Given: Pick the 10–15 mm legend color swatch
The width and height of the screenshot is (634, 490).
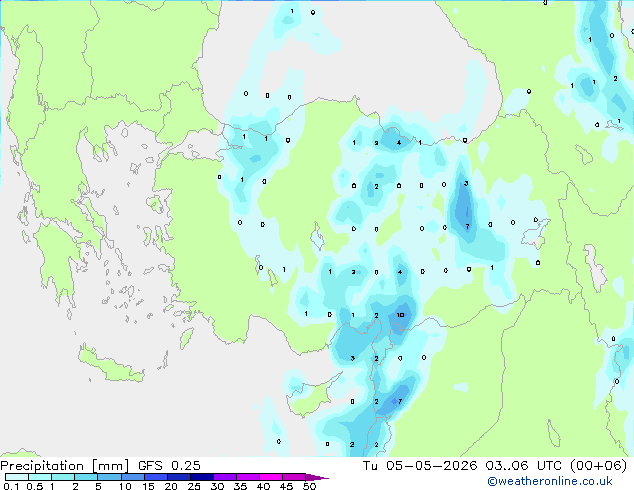Looking at the screenshot, I should click(133, 477).
